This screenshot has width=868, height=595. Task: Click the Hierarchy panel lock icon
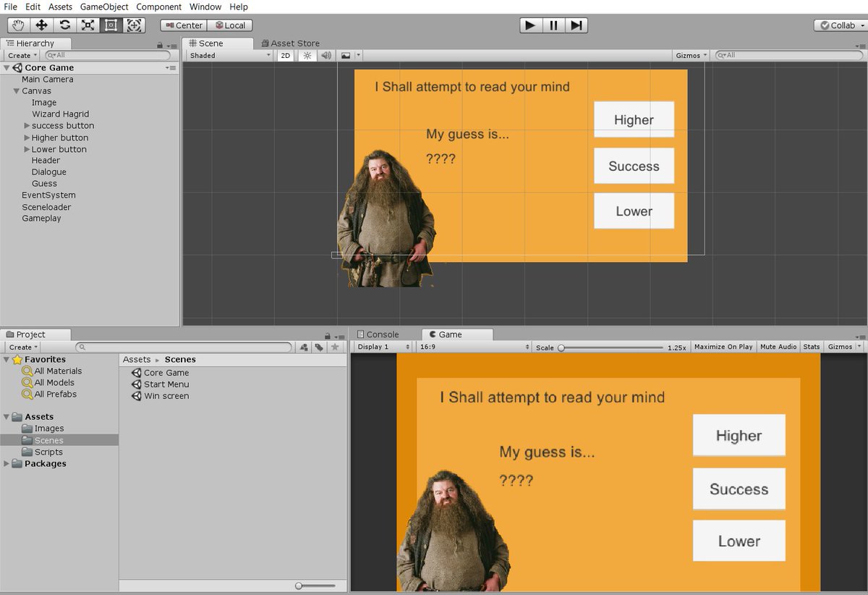160,45
